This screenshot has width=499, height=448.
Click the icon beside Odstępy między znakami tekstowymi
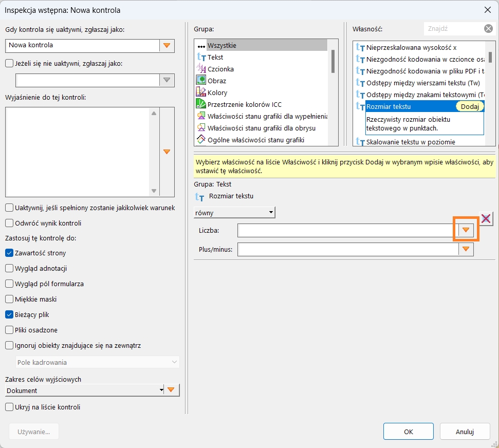[x=360, y=95]
